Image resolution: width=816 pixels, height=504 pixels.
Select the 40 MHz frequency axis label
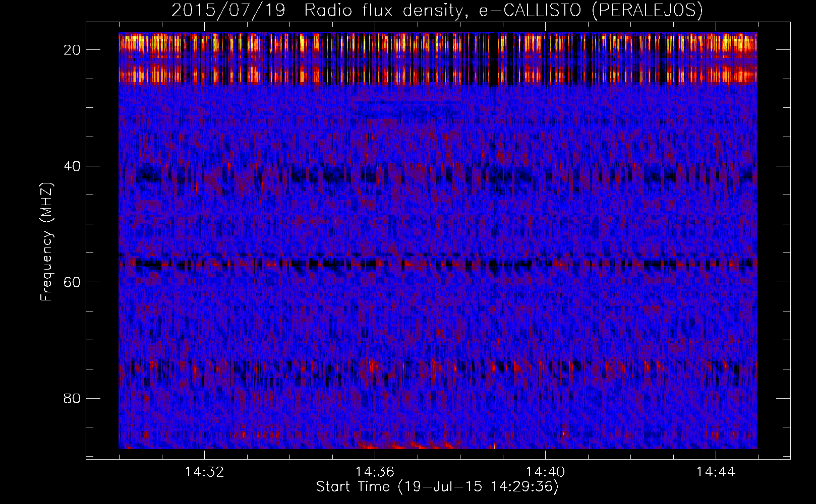coord(73,166)
